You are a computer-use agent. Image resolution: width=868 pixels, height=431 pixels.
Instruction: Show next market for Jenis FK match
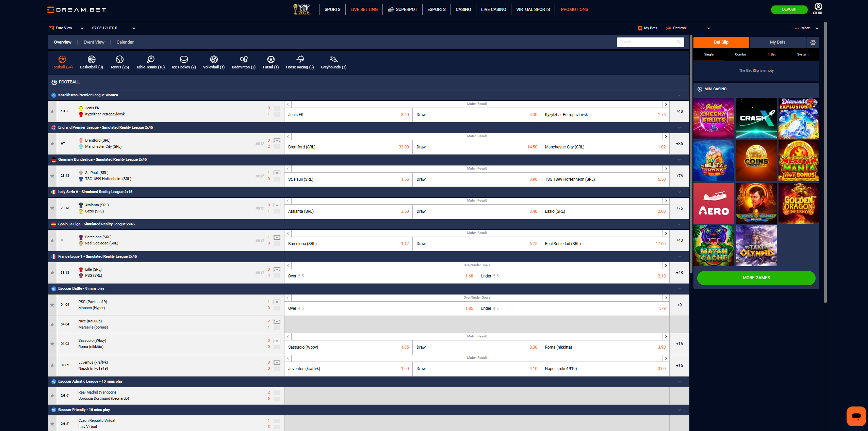tap(666, 104)
